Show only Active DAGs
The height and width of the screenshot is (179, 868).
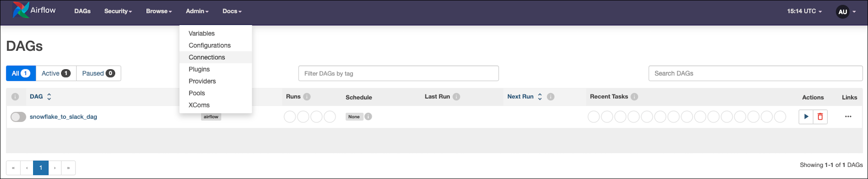(x=56, y=73)
